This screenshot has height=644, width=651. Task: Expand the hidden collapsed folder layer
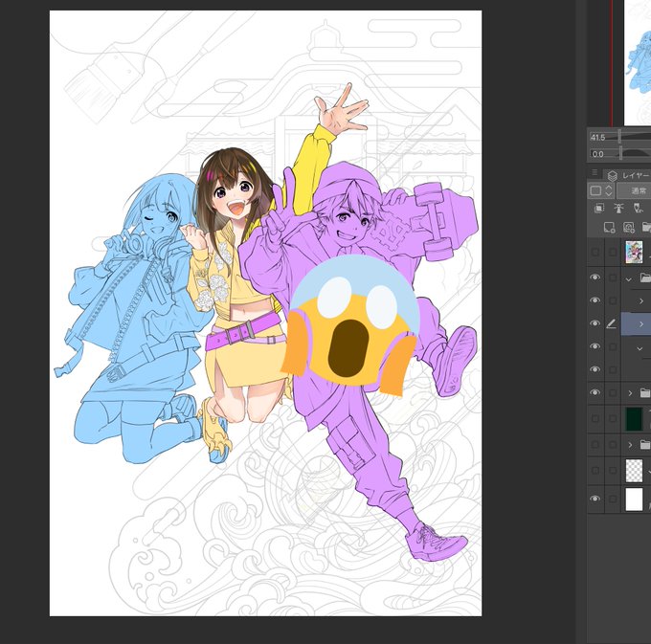point(630,445)
